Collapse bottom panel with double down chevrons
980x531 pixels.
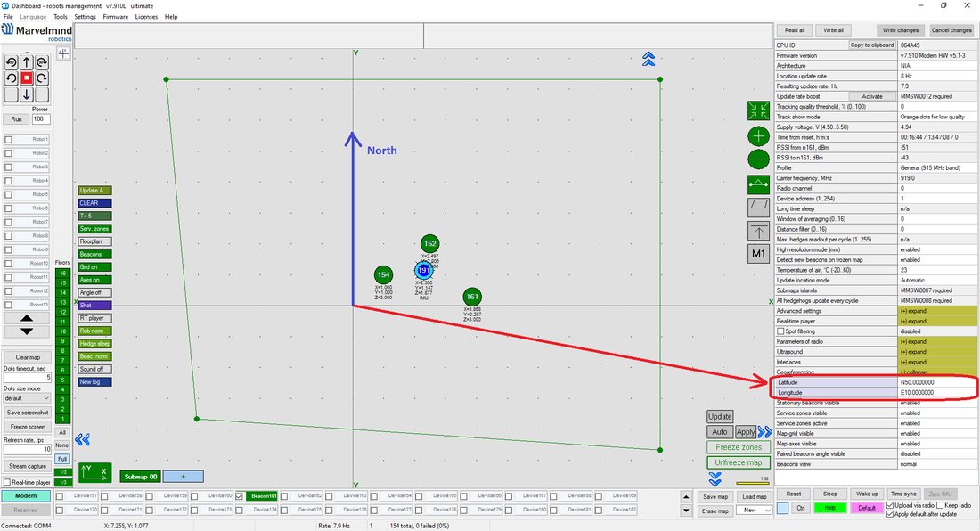click(x=715, y=479)
